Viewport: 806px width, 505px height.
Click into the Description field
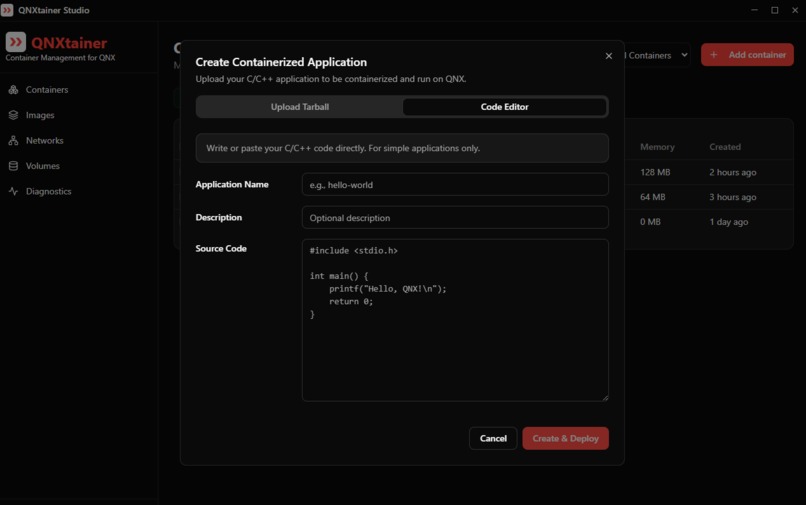(455, 218)
